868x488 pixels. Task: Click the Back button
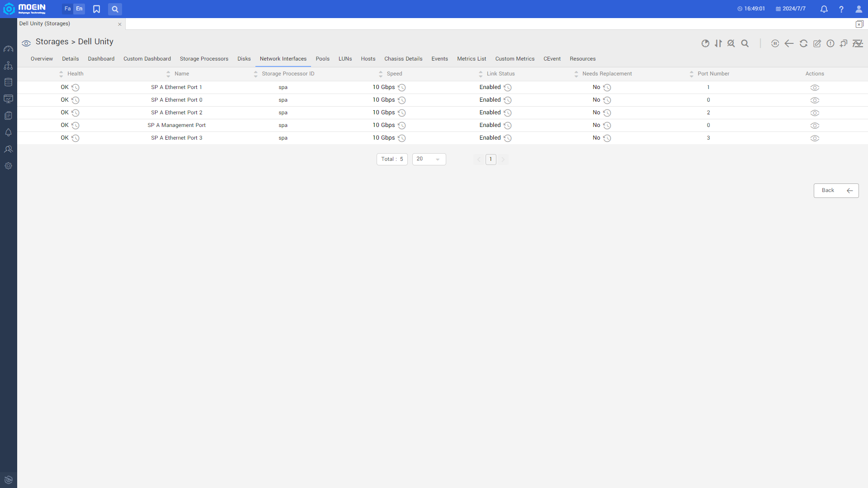click(836, 191)
